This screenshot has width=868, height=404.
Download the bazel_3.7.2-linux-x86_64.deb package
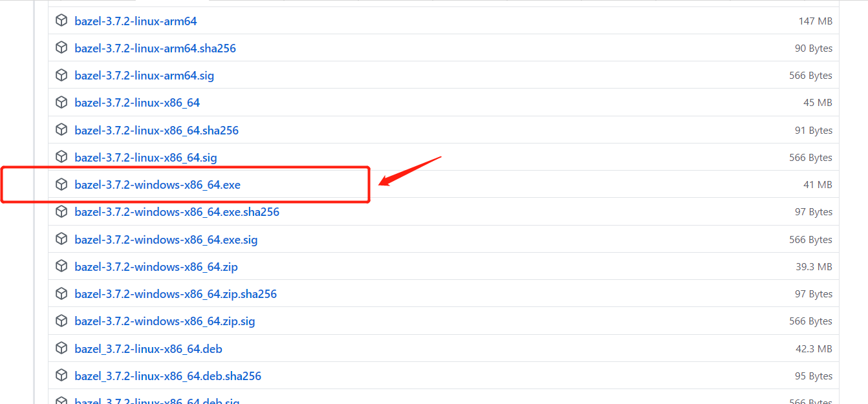[x=148, y=348]
